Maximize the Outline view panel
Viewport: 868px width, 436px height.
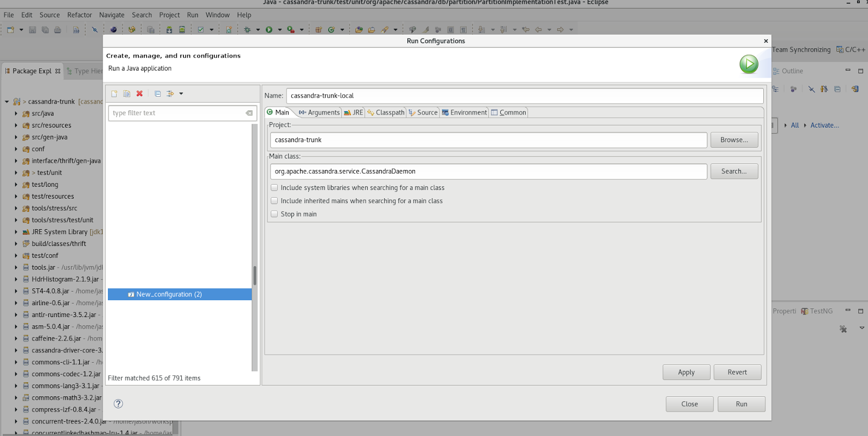click(860, 71)
